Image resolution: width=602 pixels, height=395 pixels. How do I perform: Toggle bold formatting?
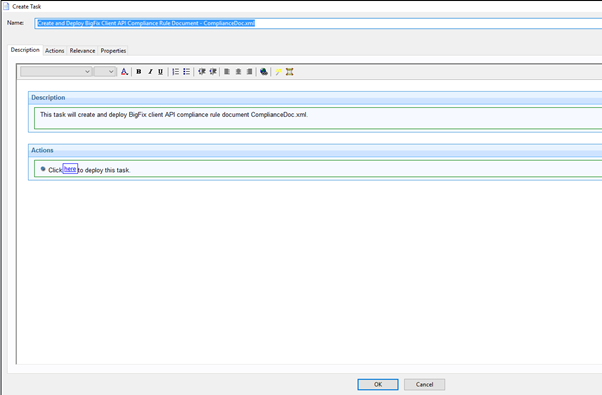139,72
